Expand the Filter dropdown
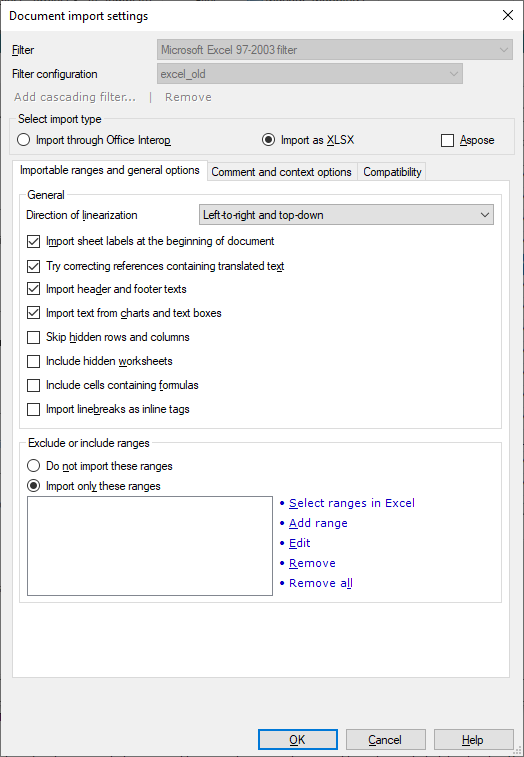This screenshot has height=757, width=524. click(x=335, y=50)
